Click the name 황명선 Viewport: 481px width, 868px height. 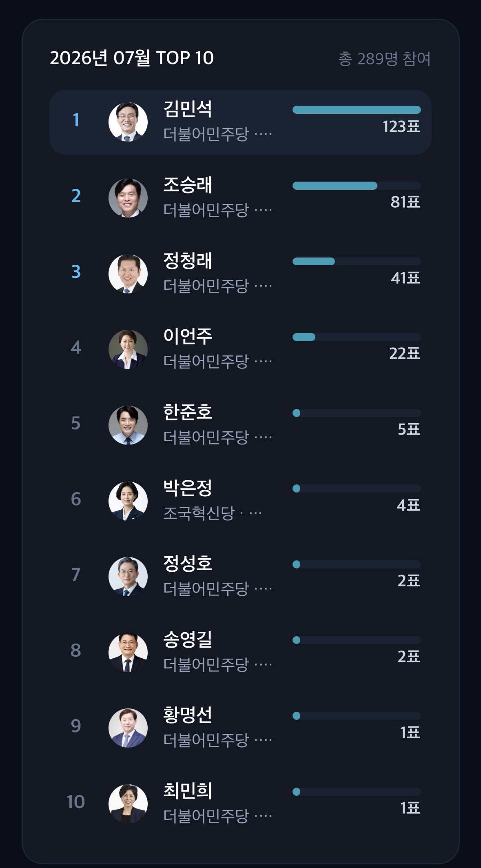pyautogui.click(x=188, y=715)
